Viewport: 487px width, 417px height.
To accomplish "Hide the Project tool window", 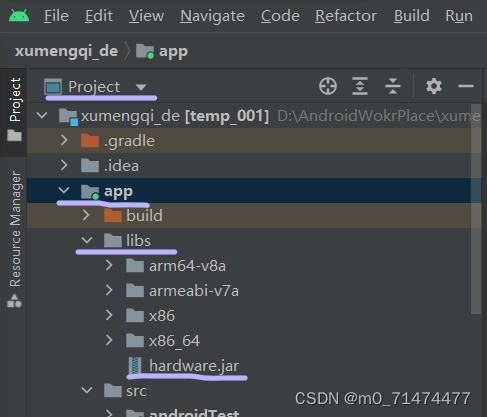I will click(466, 86).
